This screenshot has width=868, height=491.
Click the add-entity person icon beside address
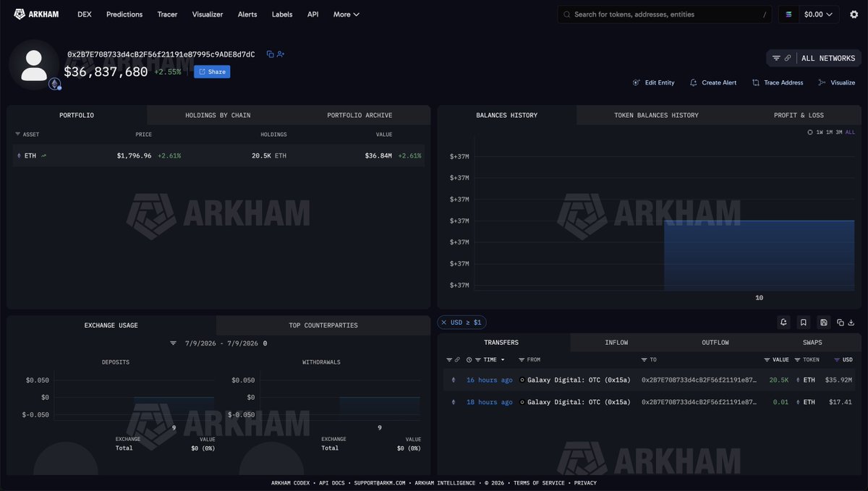(281, 54)
